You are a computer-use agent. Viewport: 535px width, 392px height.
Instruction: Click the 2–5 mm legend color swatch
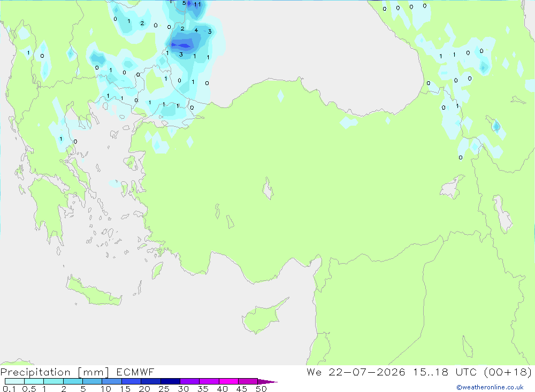[x=73, y=381]
